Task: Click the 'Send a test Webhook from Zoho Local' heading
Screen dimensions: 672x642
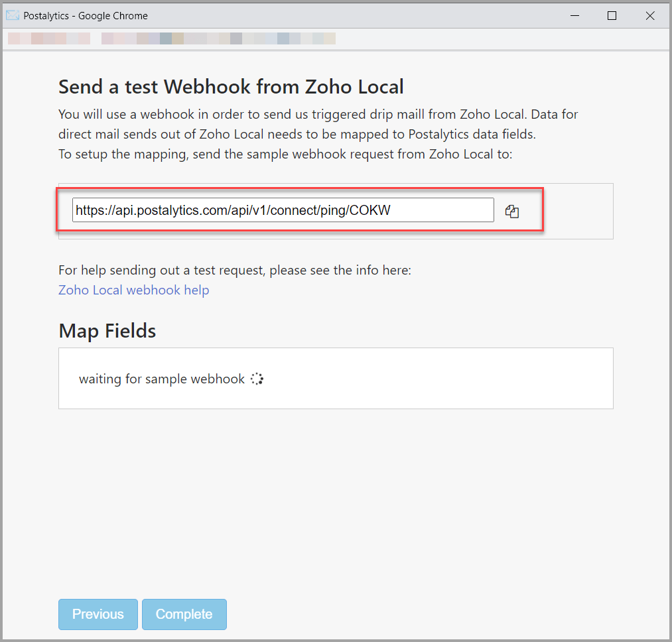Action: (x=231, y=87)
